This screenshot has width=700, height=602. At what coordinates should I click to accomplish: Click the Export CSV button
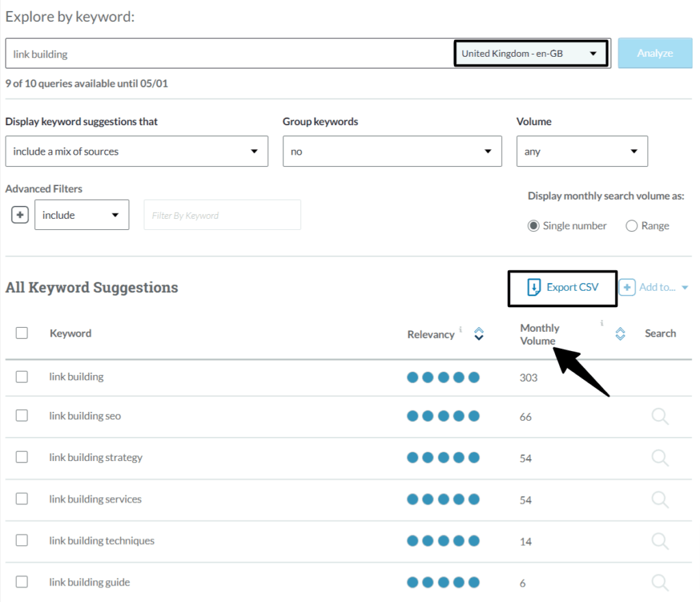563,287
